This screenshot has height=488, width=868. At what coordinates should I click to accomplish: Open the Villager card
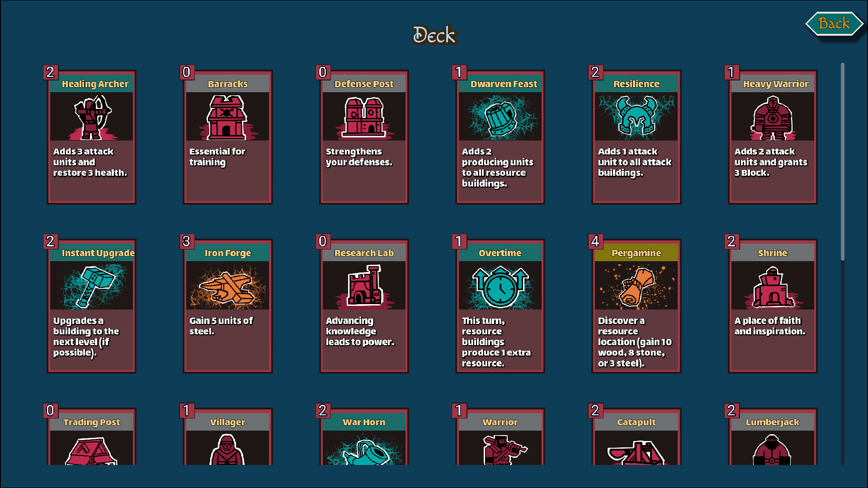click(x=227, y=436)
